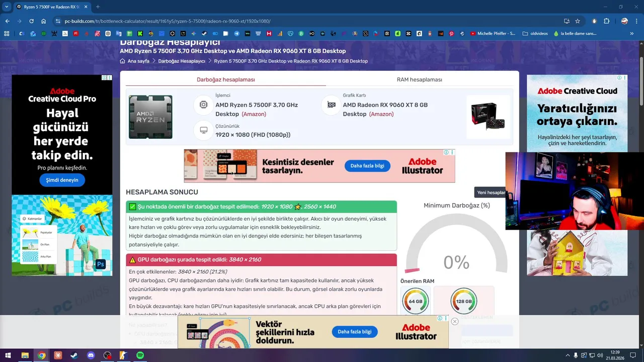Click the Radeon graphics card thumbnail
The width and height of the screenshot is (644, 362).
click(x=488, y=117)
